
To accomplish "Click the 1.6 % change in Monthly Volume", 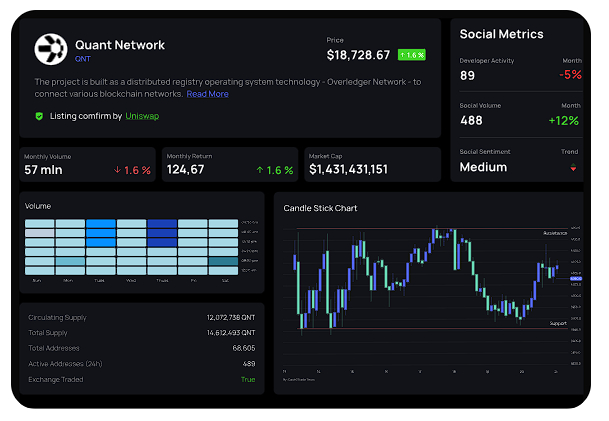I will click(x=137, y=170).
